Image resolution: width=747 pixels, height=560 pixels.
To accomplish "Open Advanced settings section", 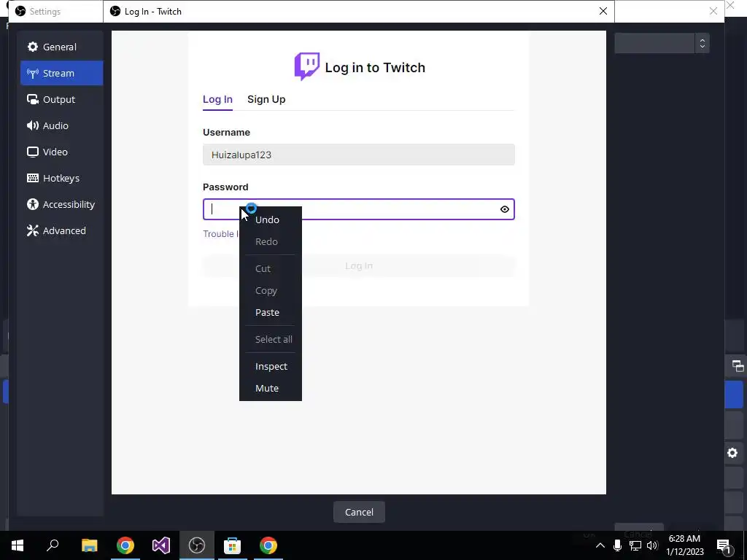I will coord(61,230).
